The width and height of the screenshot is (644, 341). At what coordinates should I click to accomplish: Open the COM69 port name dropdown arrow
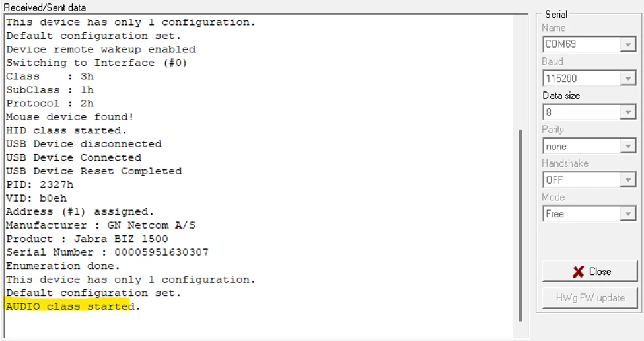click(x=627, y=44)
